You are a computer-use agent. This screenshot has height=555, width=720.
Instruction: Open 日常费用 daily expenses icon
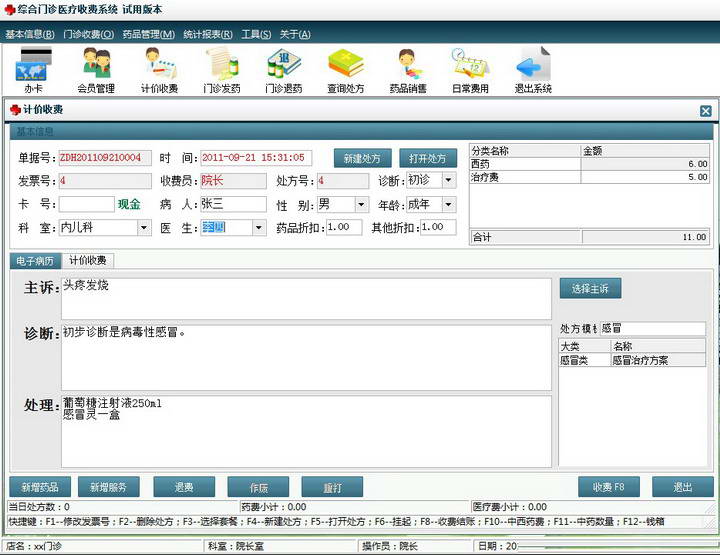470,69
